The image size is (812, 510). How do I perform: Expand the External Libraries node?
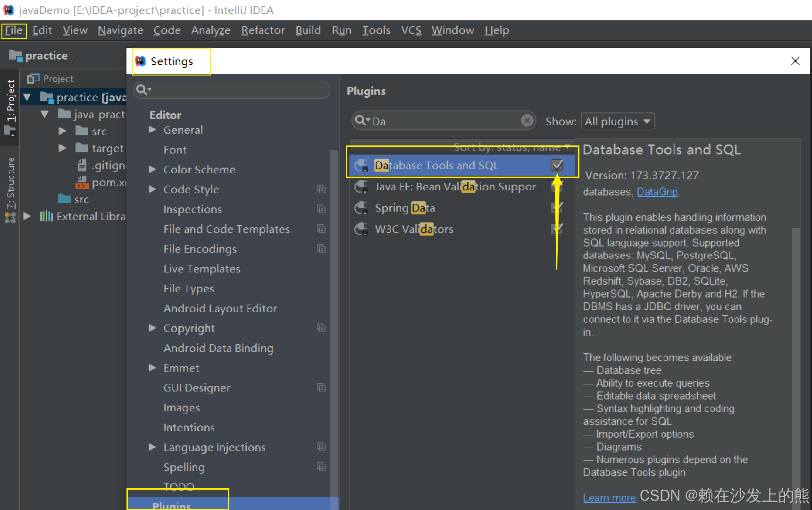[x=27, y=216]
